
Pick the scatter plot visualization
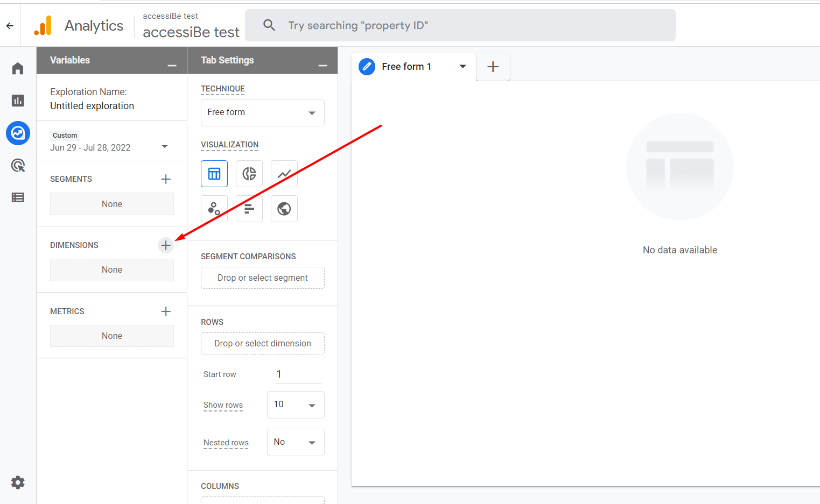[x=214, y=209]
